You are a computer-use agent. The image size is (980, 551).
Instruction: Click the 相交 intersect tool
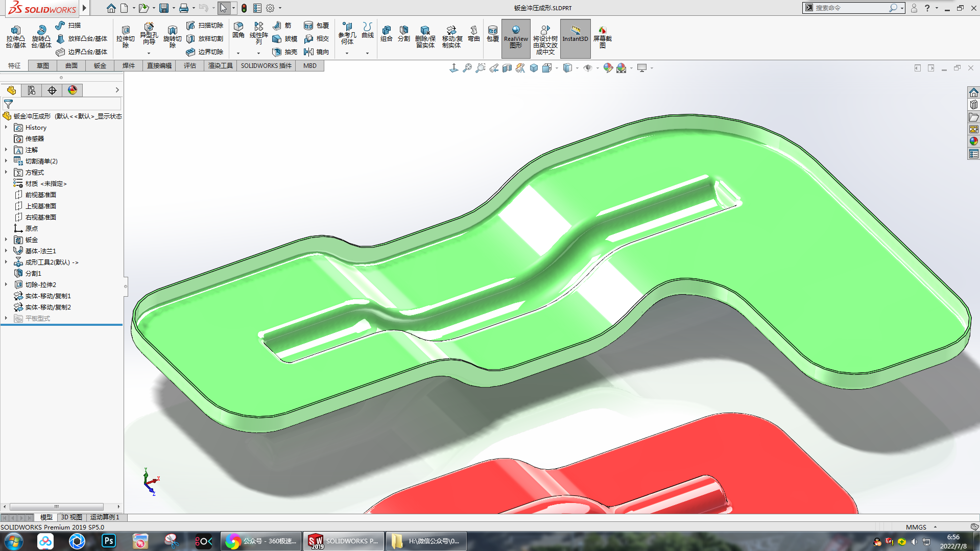click(317, 39)
